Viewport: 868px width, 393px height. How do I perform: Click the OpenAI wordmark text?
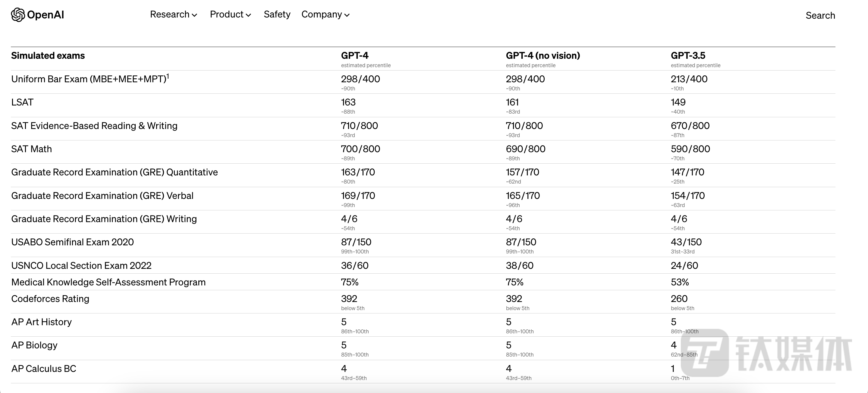point(46,15)
